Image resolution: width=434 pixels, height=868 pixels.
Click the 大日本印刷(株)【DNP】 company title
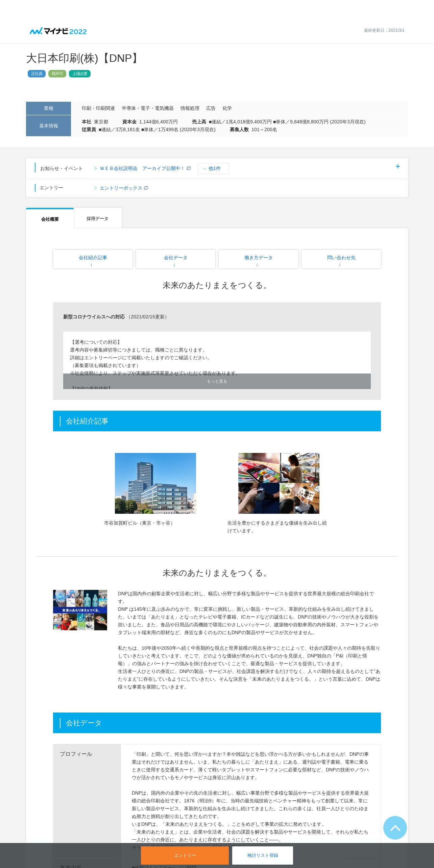point(83,58)
